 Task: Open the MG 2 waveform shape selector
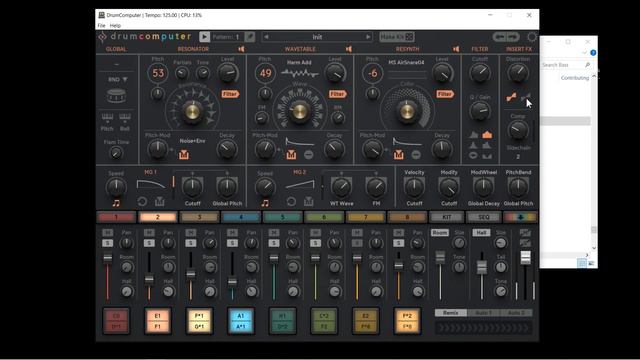[x=300, y=184]
